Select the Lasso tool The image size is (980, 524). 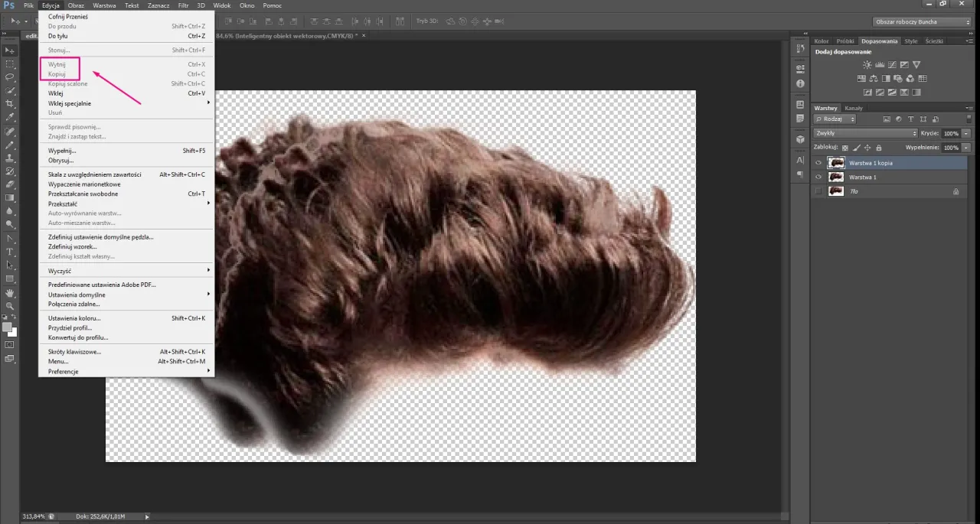click(x=10, y=77)
